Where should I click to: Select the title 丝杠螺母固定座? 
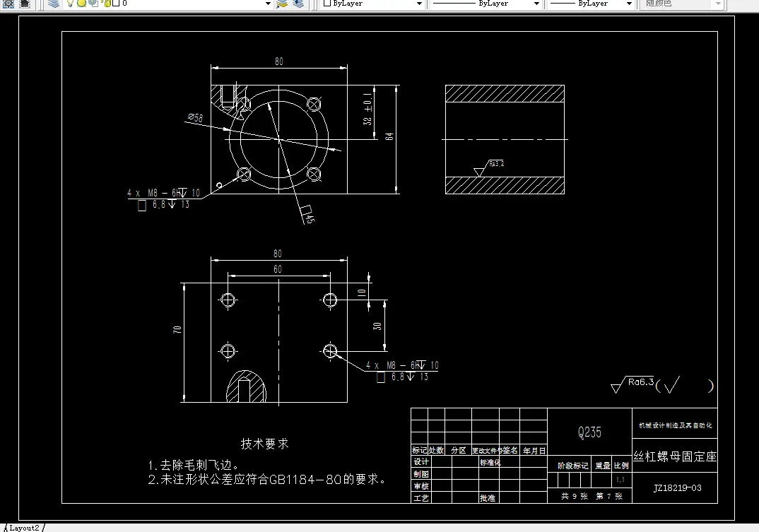tap(675, 456)
